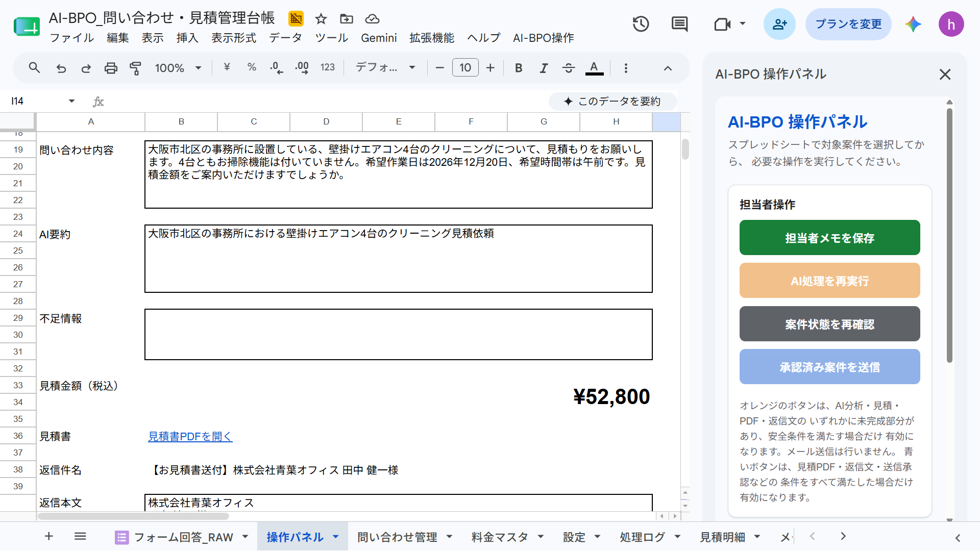
Task: Redo the last action
Action: click(x=86, y=68)
